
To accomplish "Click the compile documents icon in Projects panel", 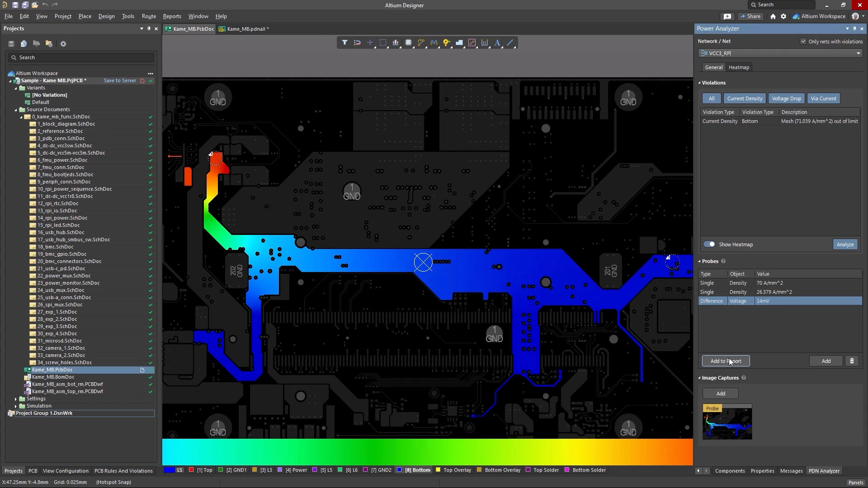I will click(x=24, y=44).
